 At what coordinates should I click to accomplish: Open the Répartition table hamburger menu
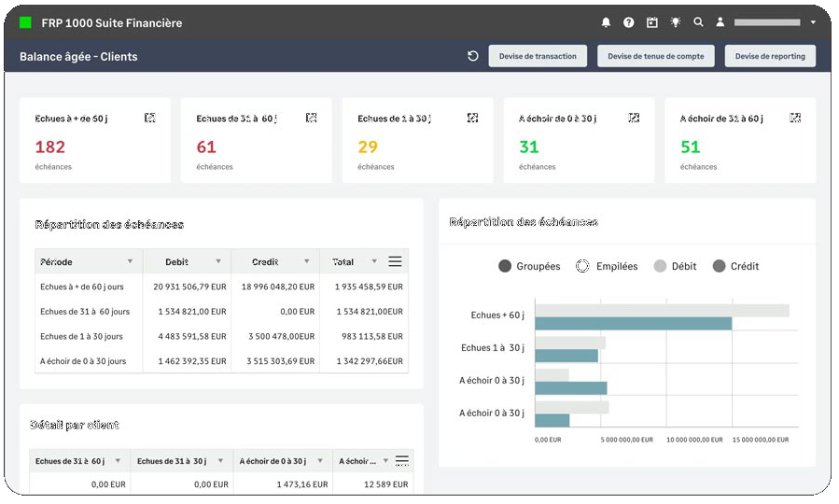tap(395, 261)
